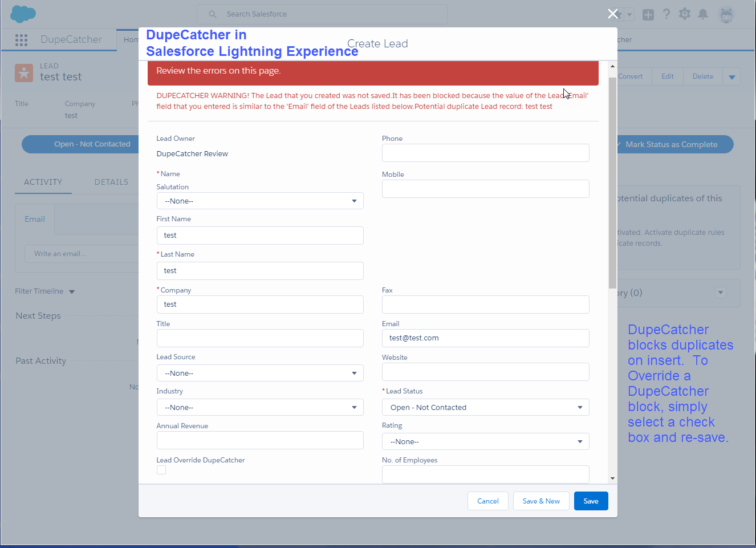Open the Setup gear icon

tap(684, 14)
